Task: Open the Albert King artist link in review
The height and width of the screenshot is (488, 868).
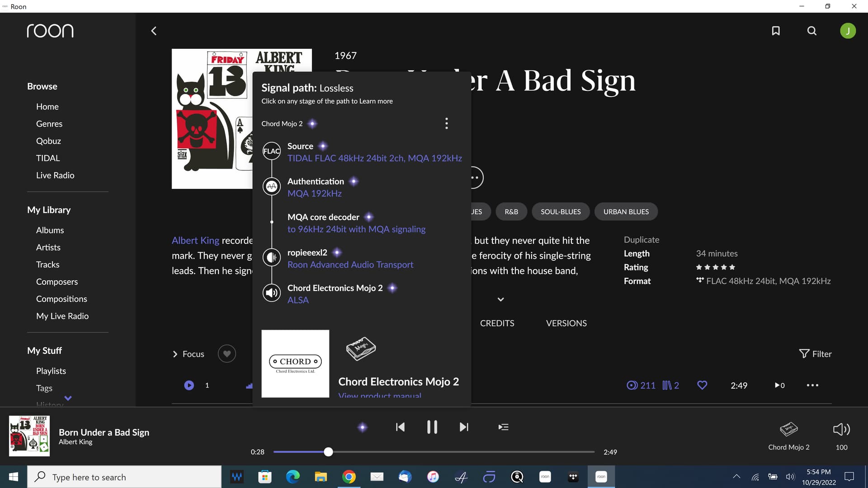Action: [x=195, y=240]
